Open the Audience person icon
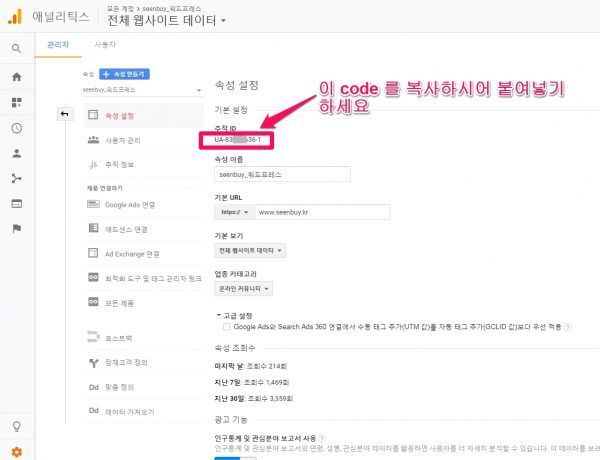600x460 pixels. point(16,153)
